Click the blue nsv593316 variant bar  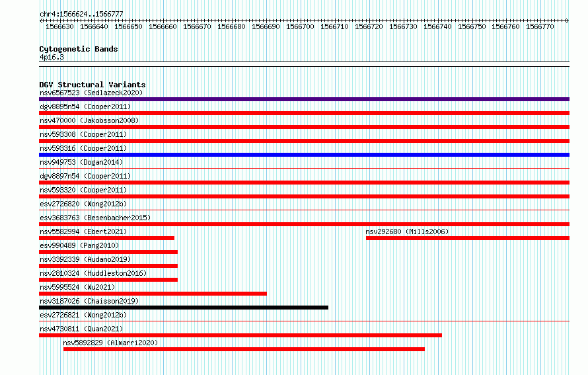304,155
